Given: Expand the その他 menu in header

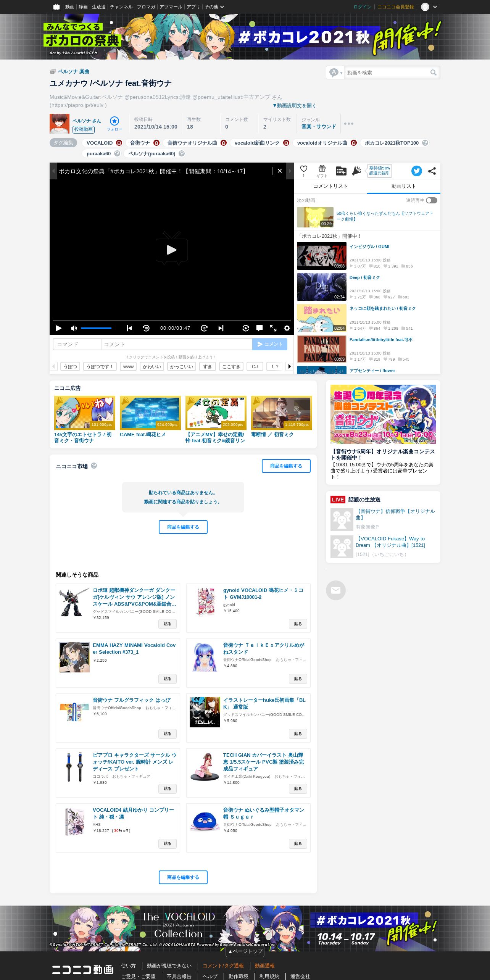Looking at the screenshot, I should (x=214, y=7).
